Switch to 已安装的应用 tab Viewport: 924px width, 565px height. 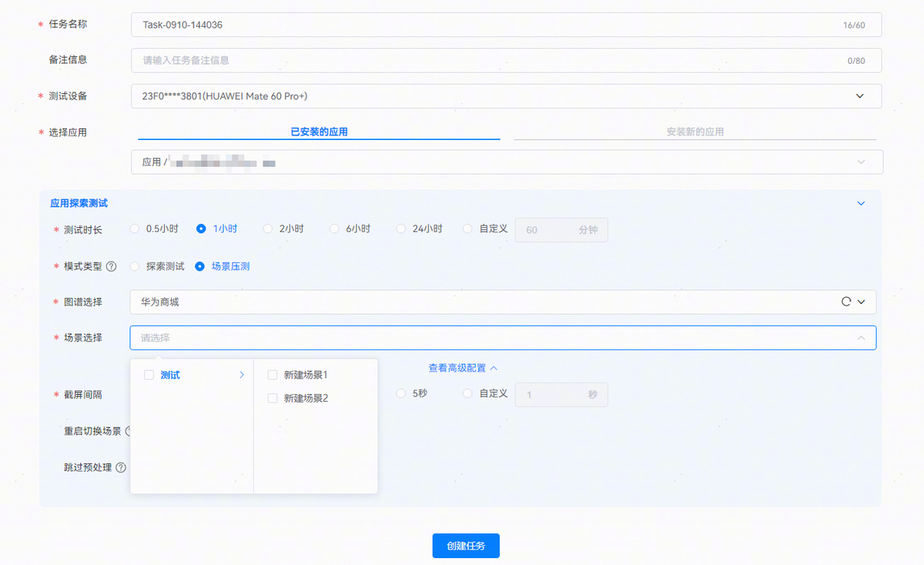(x=319, y=132)
